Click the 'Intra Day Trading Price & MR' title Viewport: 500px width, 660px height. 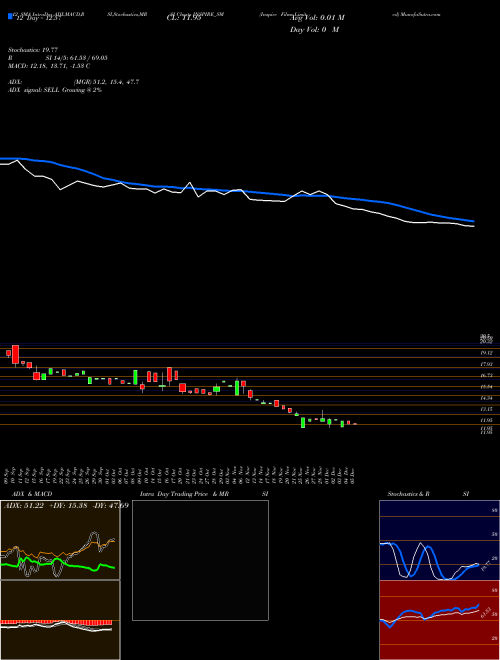[182, 494]
